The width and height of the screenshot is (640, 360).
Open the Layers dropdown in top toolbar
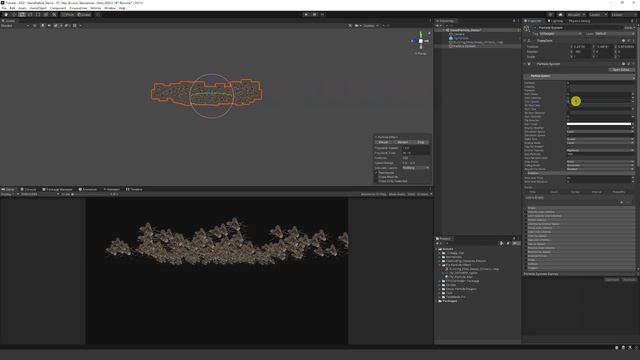pyautogui.click(x=597, y=15)
